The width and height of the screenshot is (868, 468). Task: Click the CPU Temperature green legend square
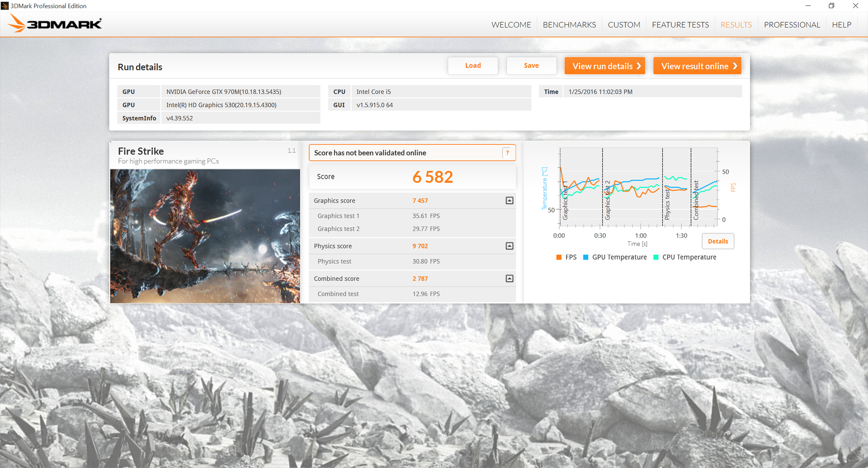[656, 257]
